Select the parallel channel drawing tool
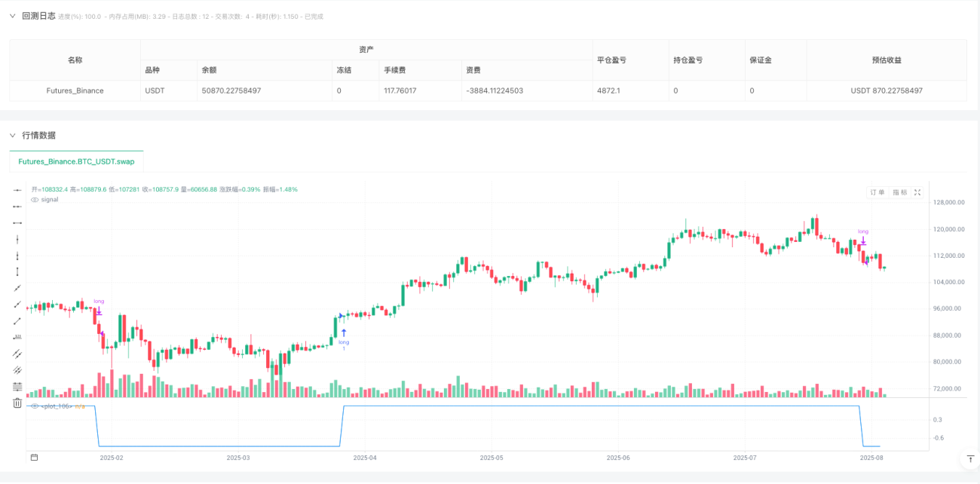This screenshot has width=980, height=484. [x=17, y=353]
